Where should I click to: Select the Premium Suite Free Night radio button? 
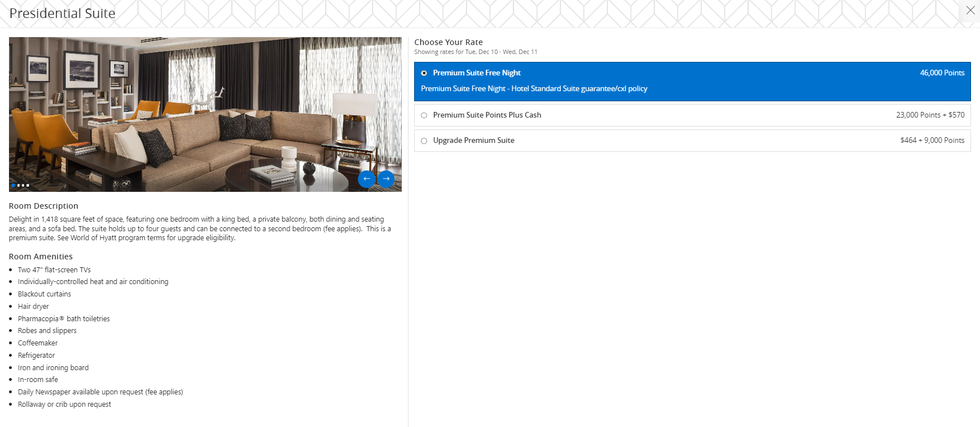pos(424,73)
